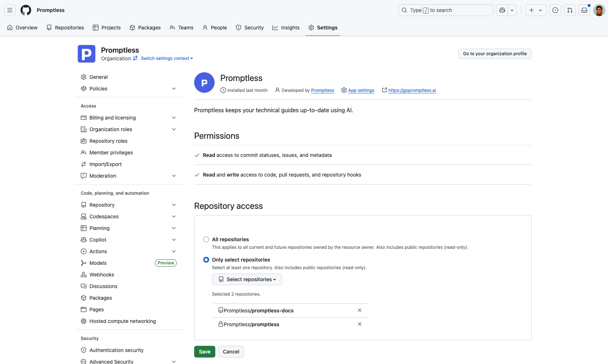
Task: Switch to the Packages tab
Action: coord(145,28)
